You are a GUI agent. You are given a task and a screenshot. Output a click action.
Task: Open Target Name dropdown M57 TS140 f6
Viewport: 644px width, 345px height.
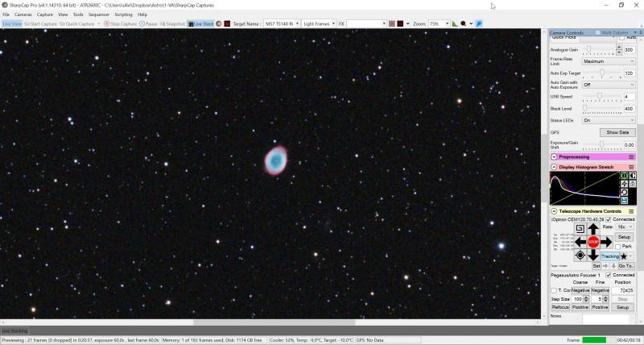click(281, 24)
